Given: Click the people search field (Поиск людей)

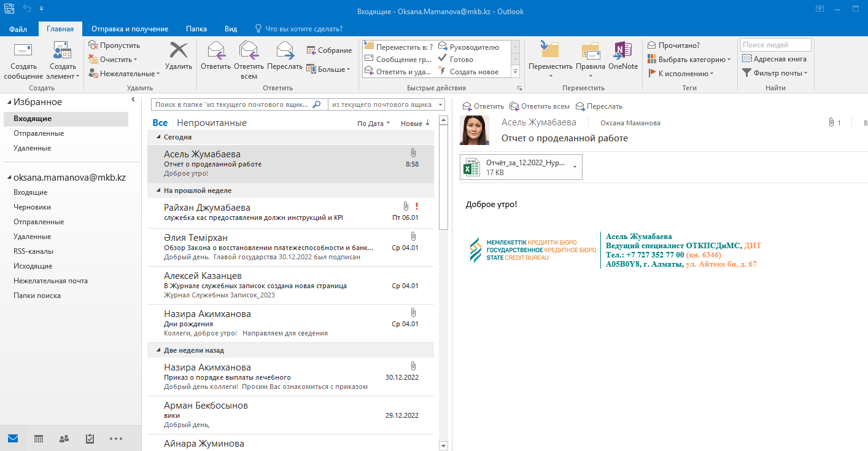Looking at the screenshot, I should (x=775, y=45).
